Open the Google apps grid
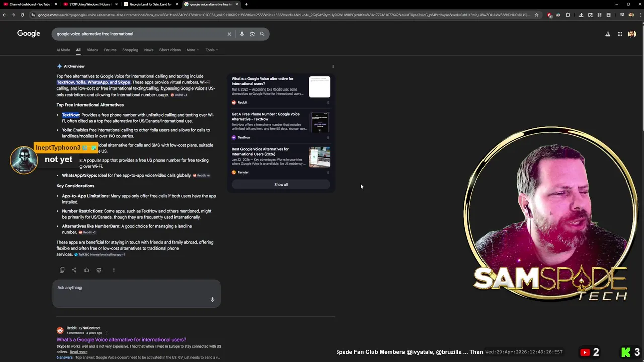 (x=620, y=34)
